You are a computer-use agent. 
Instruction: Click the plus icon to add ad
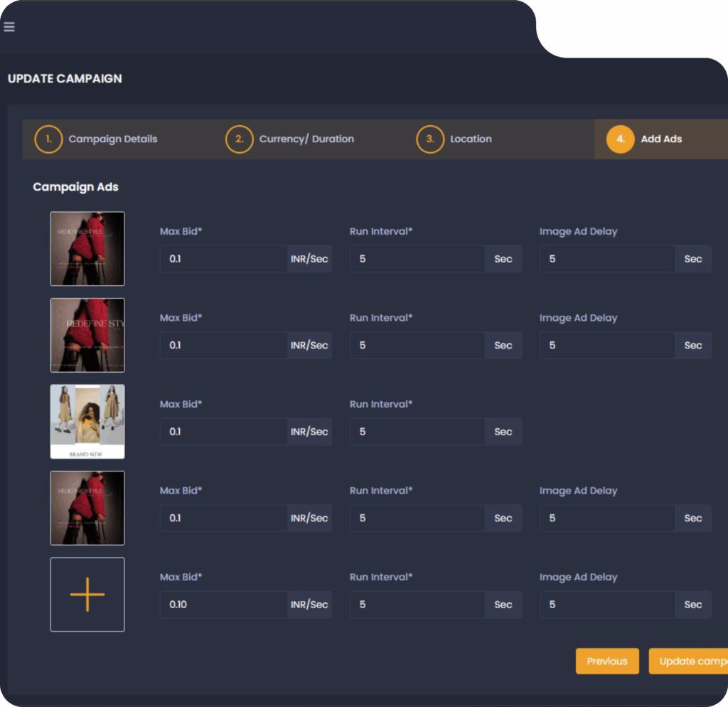point(87,594)
